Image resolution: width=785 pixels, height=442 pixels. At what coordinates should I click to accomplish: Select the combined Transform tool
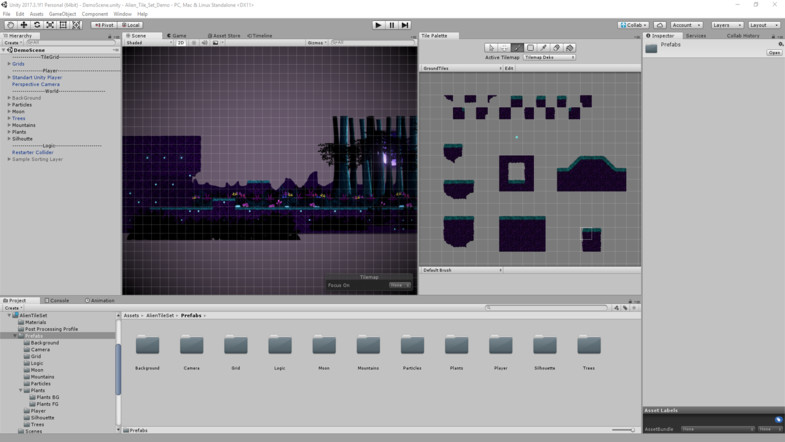[x=76, y=25]
